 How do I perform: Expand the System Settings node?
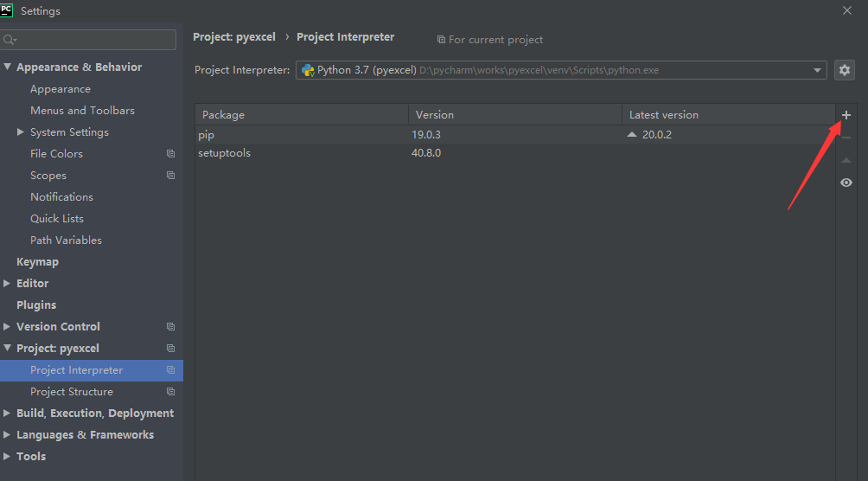pyautogui.click(x=21, y=131)
